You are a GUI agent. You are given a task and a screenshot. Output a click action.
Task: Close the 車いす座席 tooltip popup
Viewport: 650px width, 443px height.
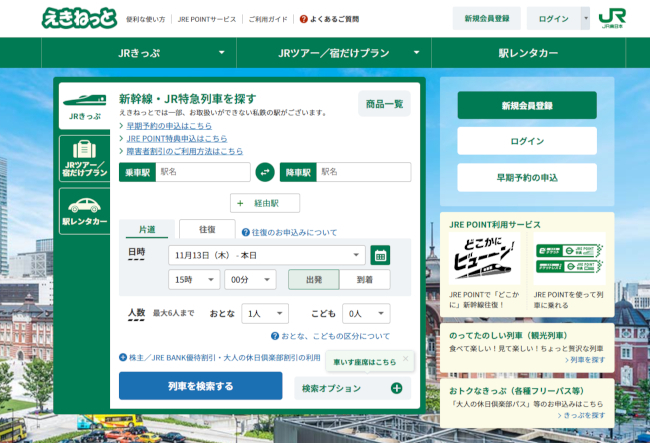pyautogui.click(x=406, y=357)
